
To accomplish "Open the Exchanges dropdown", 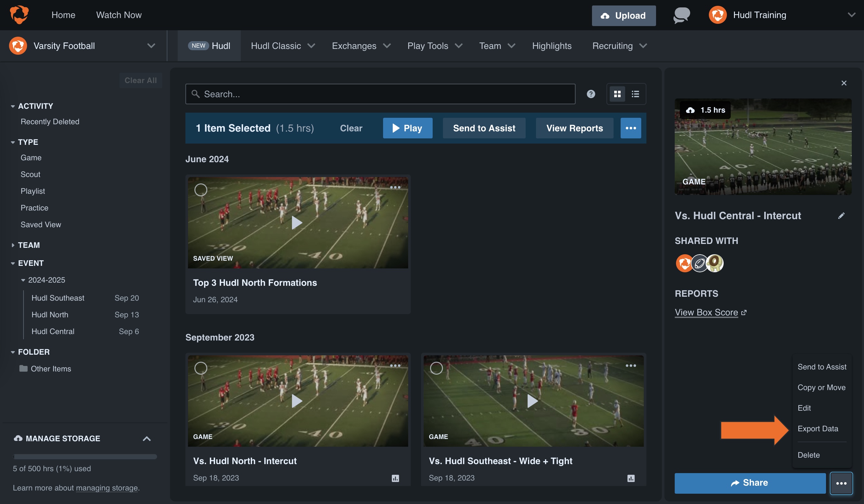I will [361, 46].
